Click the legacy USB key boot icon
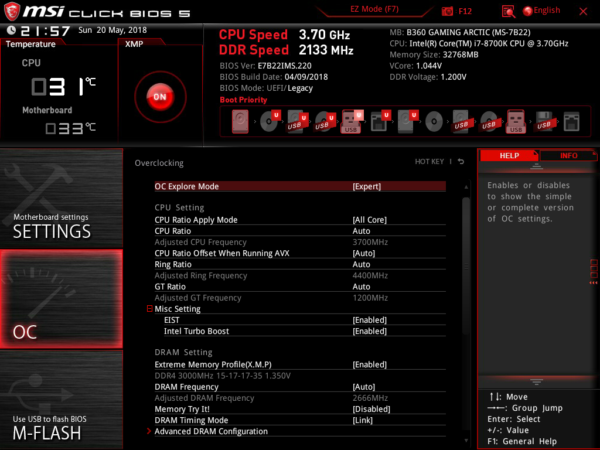 [x=515, y=121]
